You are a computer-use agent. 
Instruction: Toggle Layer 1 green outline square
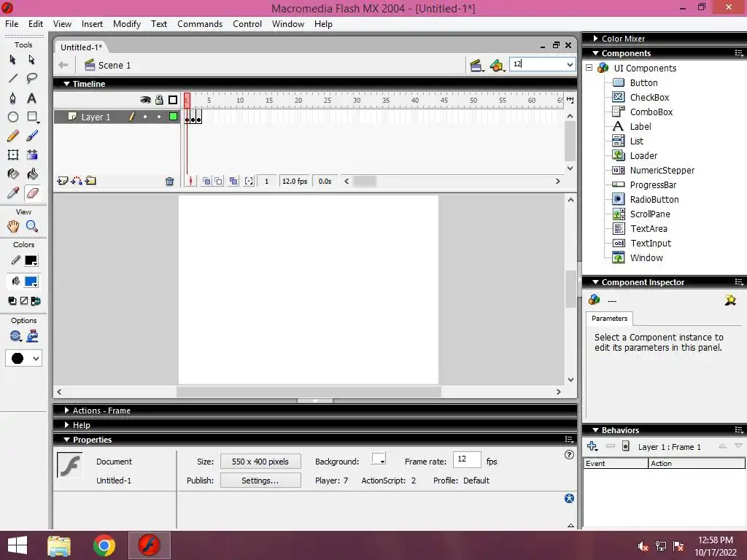tap(174, 117)
